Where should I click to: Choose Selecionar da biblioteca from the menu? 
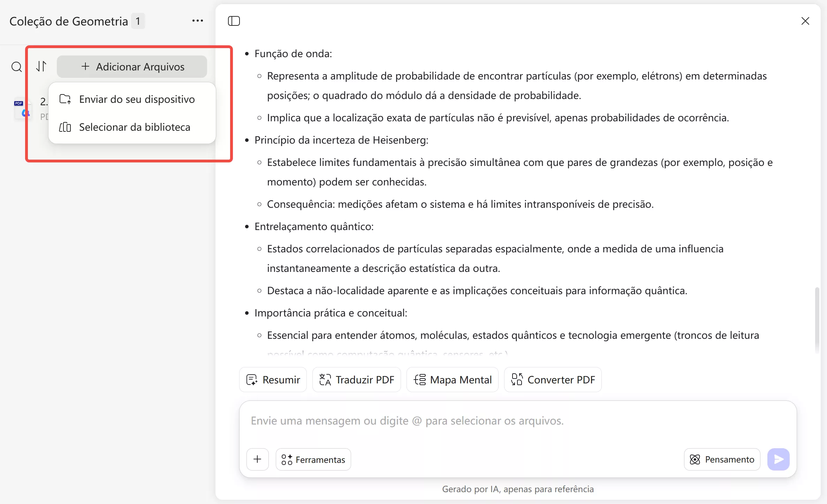click(135, 127)
